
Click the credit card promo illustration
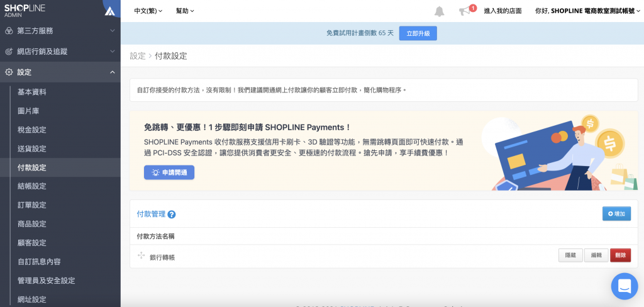click(559, 152)
